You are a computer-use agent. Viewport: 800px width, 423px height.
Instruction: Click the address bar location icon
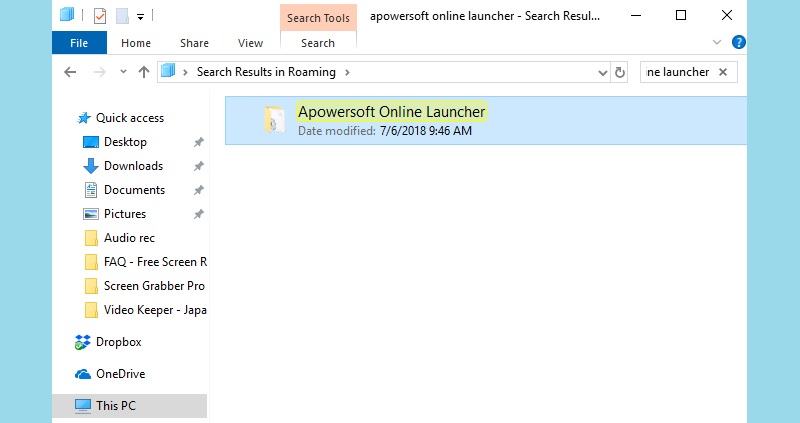pos(168,71)
